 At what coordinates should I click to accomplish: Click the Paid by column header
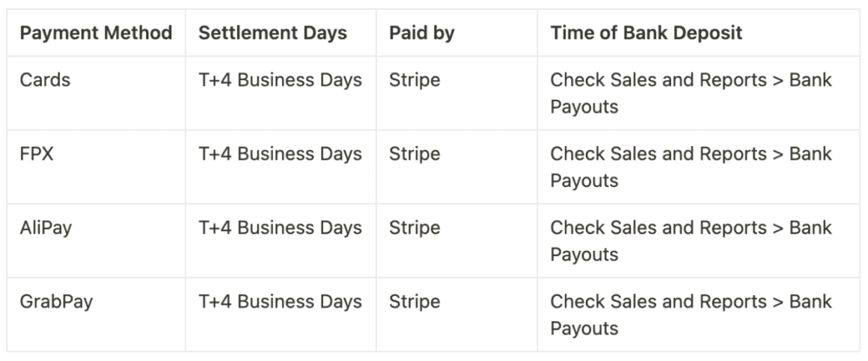421,33
